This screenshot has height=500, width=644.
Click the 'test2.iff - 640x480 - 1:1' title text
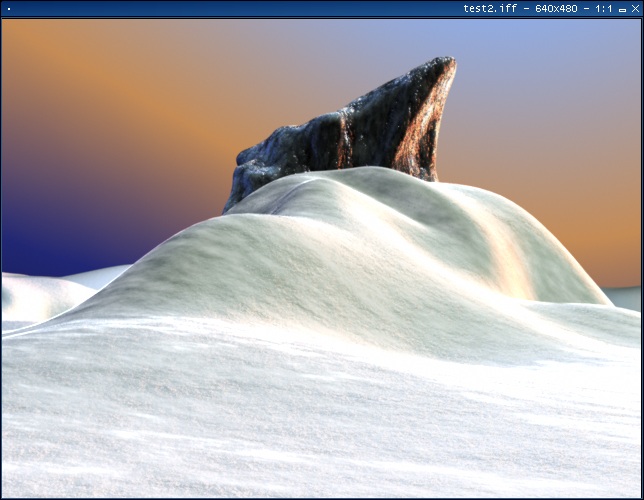click(x=538, y=9)
